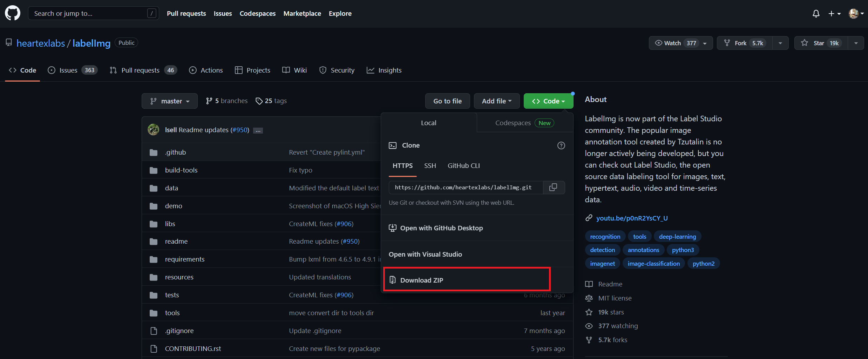Click the clone URL text field

pos(466,188)
